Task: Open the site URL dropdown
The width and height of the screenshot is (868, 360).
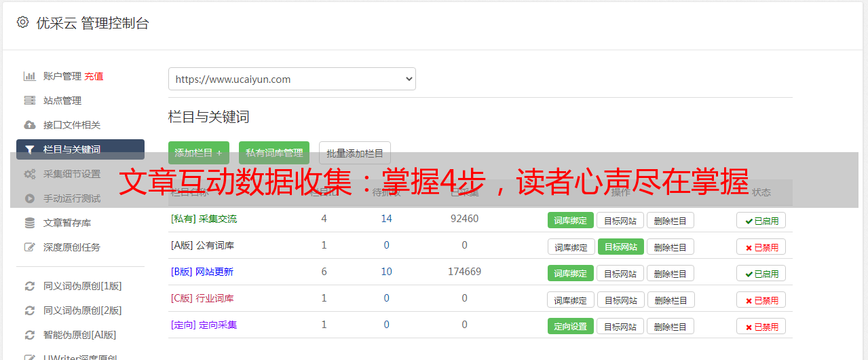Action: [x=292, y=79]
